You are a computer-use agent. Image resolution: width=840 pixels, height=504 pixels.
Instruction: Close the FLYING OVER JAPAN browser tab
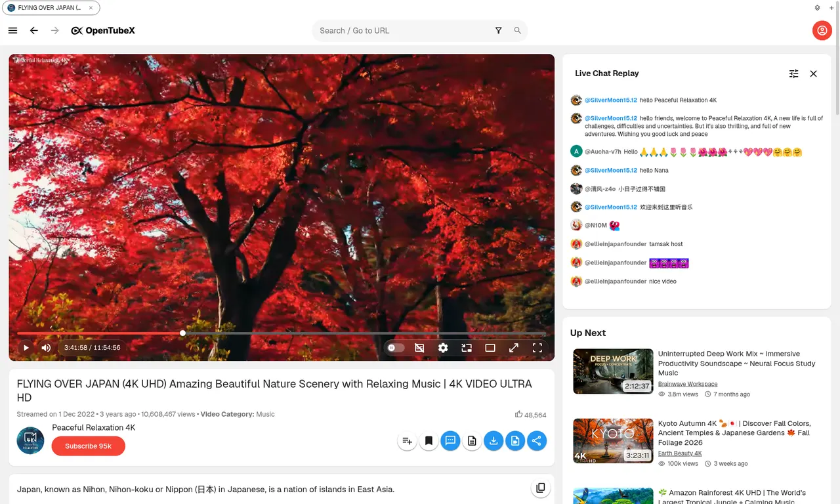pyautogui.click(x=91, y=8)
